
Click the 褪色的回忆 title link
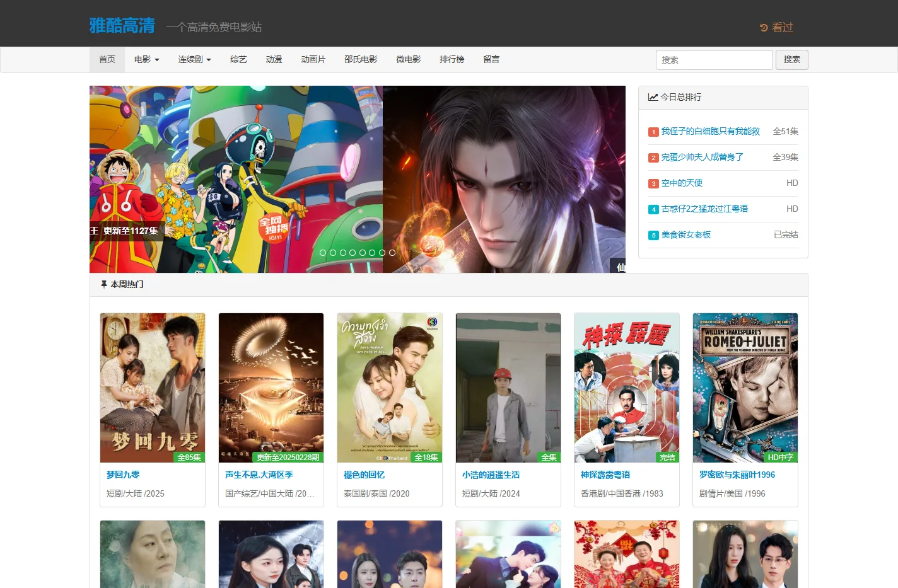364,475
